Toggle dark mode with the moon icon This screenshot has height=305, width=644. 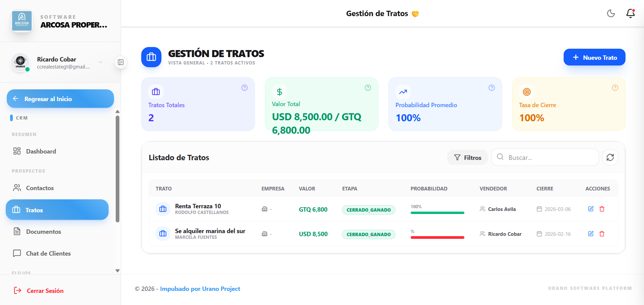tap(611, 13)
